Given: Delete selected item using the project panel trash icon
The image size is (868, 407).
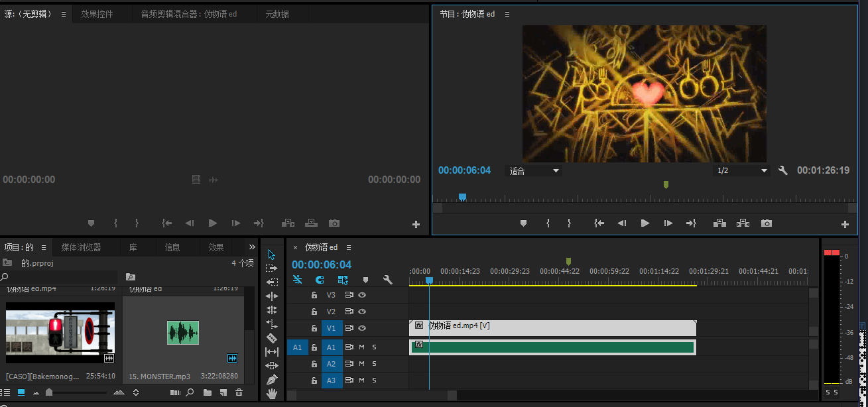Looking at the screenshot, I should 239,392.
